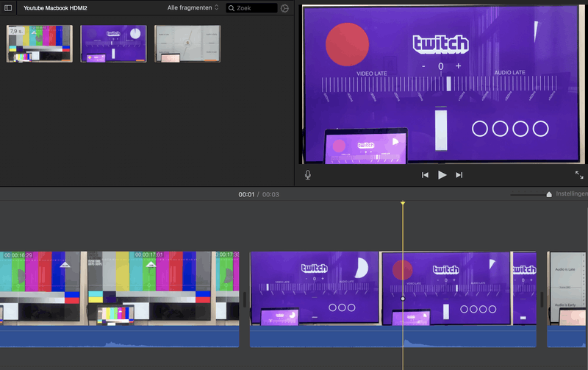The height and width of the screenshot is (370, 588).
Task: Open the 'Alle fragmenten' filter dropdown
Action: [193, 8]
